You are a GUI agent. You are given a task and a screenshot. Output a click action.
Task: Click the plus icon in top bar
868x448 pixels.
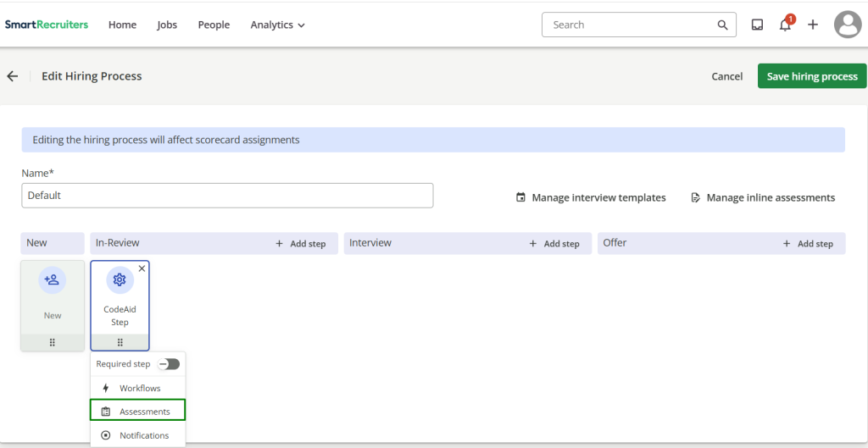coord(812,25)
